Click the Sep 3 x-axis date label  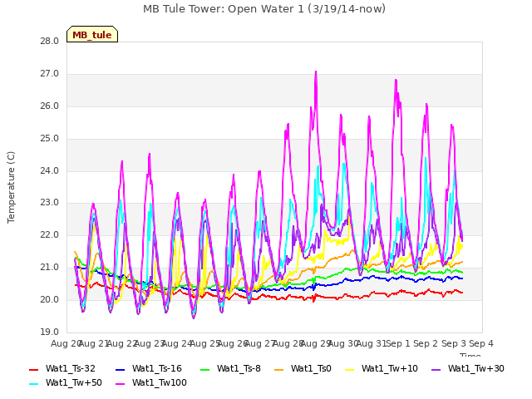[454, 343]
